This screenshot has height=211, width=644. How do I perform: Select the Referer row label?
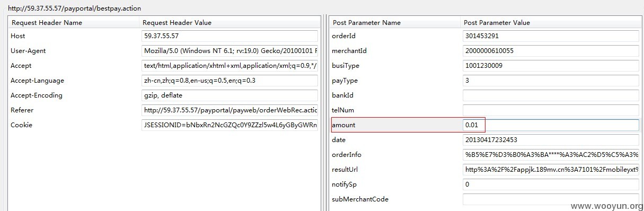coord(22,110)
